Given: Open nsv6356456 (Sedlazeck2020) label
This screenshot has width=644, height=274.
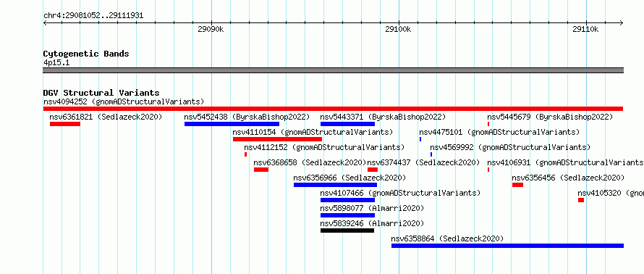Looking at the screenshot, I should pyautogui.click(x=568, y=178).
